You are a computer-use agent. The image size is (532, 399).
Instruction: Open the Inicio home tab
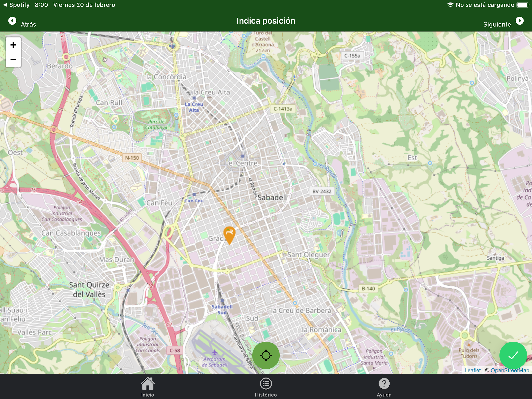coord(147,387)
